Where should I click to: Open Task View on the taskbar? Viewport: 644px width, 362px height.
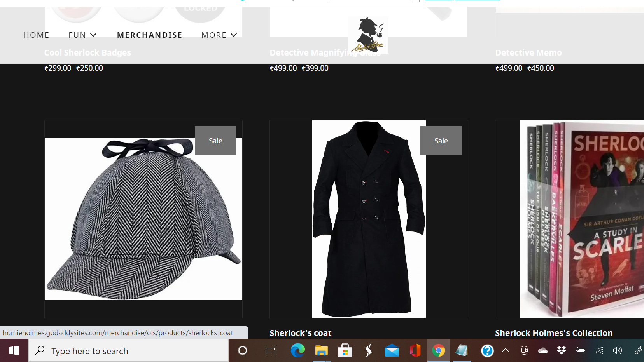(270, 351)
